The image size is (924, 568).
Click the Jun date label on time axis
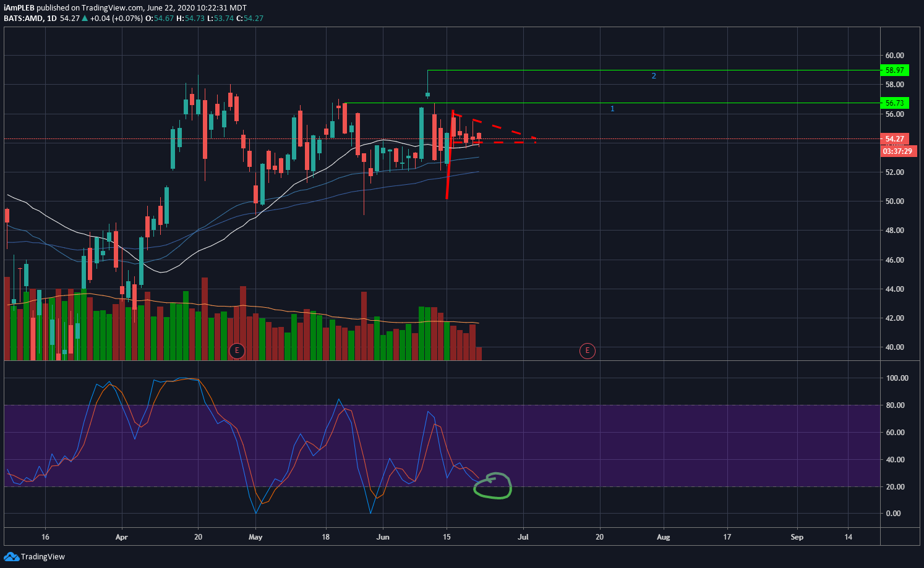[x=383, y=537]
